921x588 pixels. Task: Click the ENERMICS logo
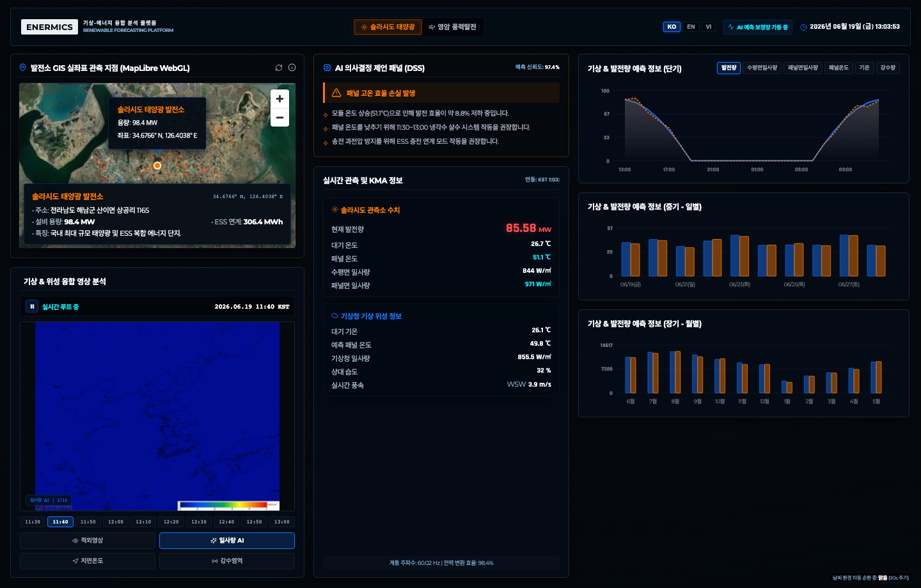click(49, 27)
